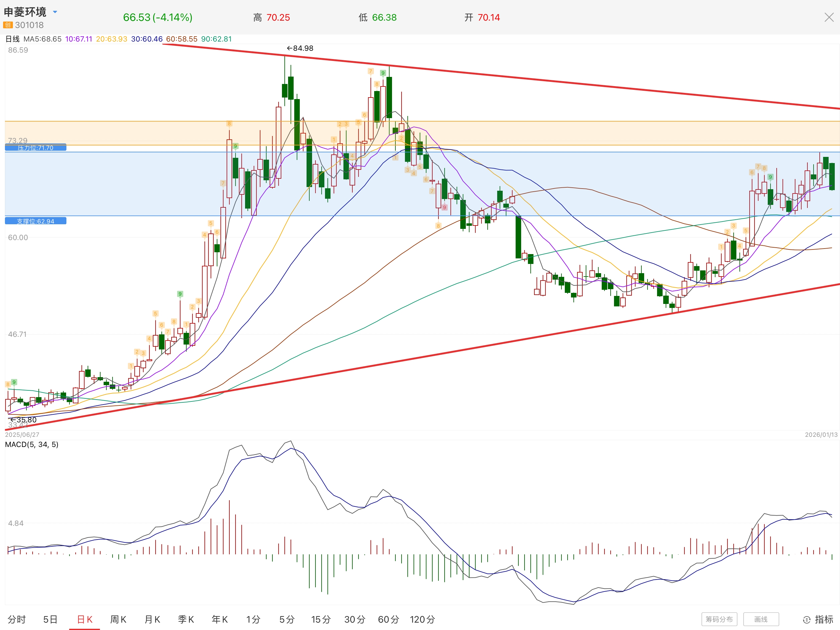Select the 周K weekly candlestick tab

pyautogui.click(x=118, y=620)
